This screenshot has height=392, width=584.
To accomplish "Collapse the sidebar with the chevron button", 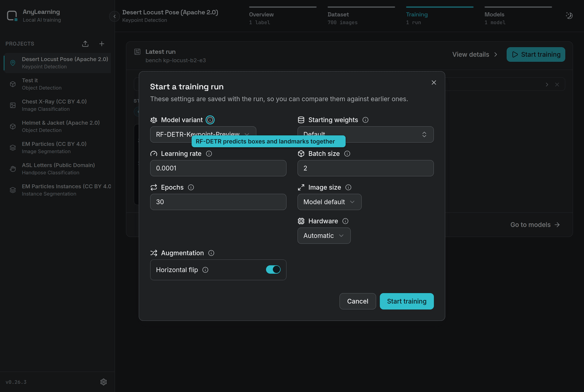I will [x=115, y=16].
